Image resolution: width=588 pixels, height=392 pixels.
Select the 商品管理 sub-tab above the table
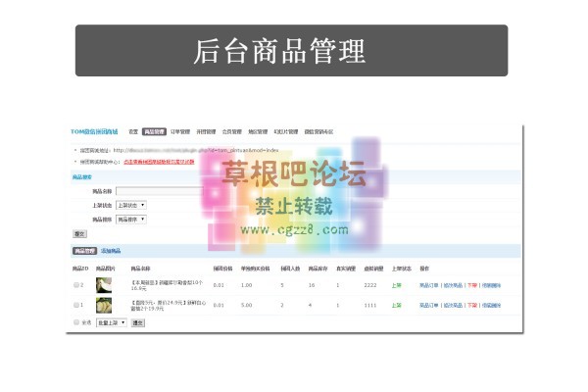[x=84, y=251]
